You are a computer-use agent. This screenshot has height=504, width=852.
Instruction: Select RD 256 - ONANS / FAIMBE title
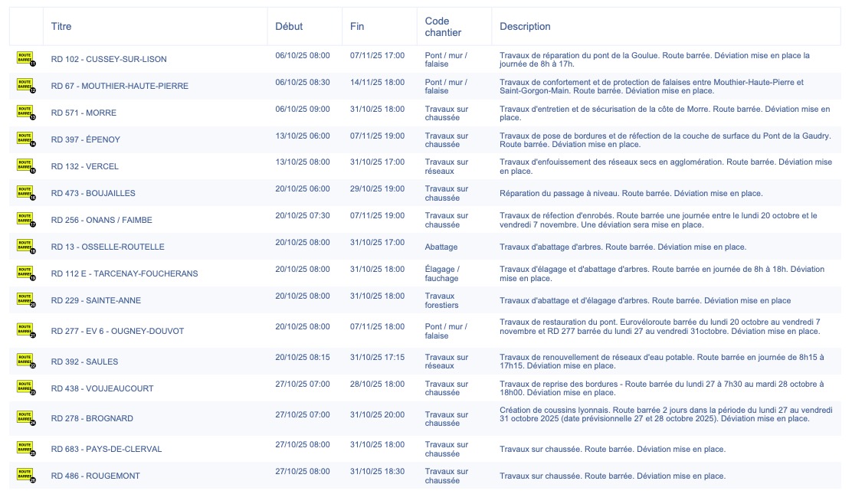102,220
